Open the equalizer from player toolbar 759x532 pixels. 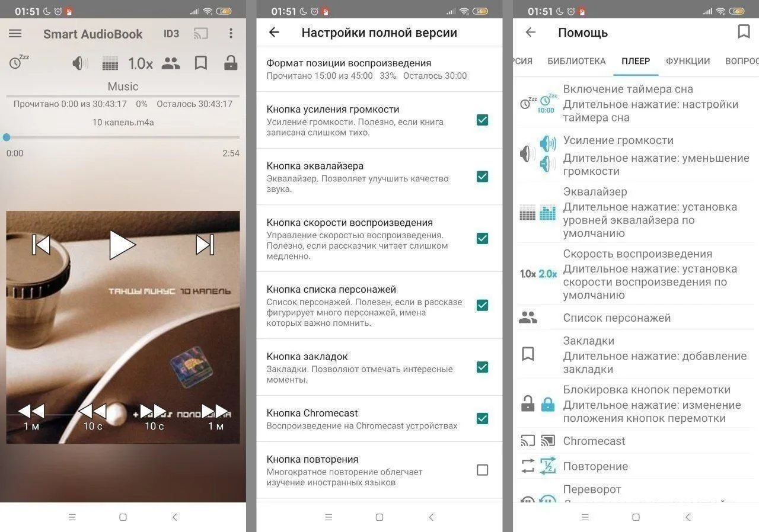point(110,63)
